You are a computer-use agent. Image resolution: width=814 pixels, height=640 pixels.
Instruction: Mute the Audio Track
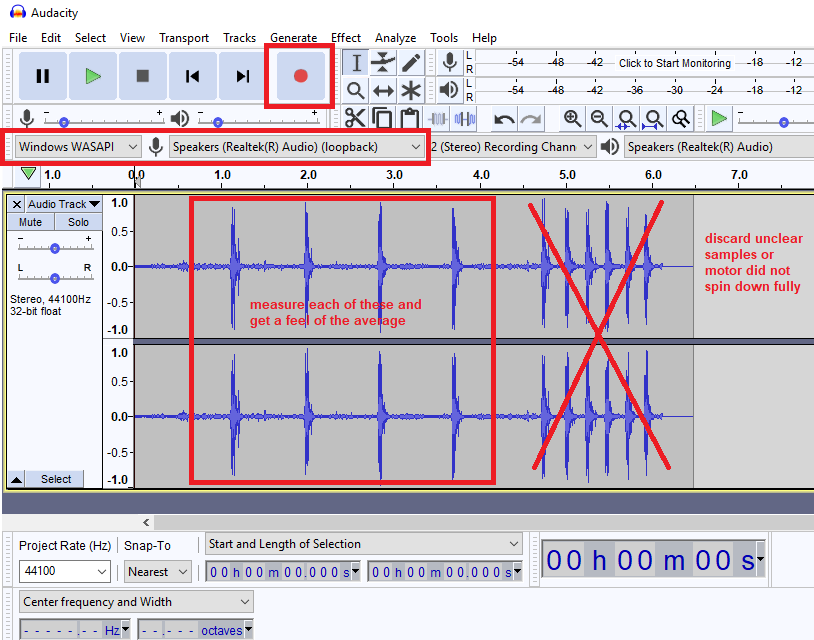(30, 222)
